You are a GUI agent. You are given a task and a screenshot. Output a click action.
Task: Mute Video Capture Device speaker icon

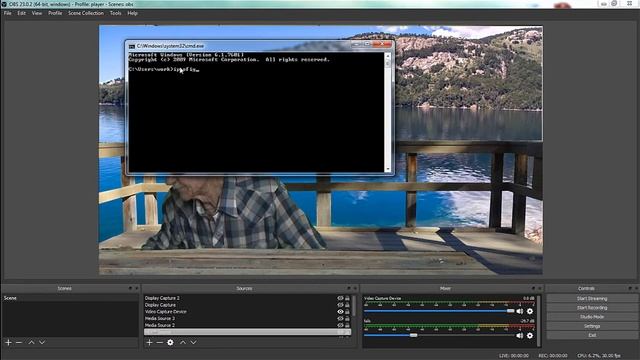point(520,311)
